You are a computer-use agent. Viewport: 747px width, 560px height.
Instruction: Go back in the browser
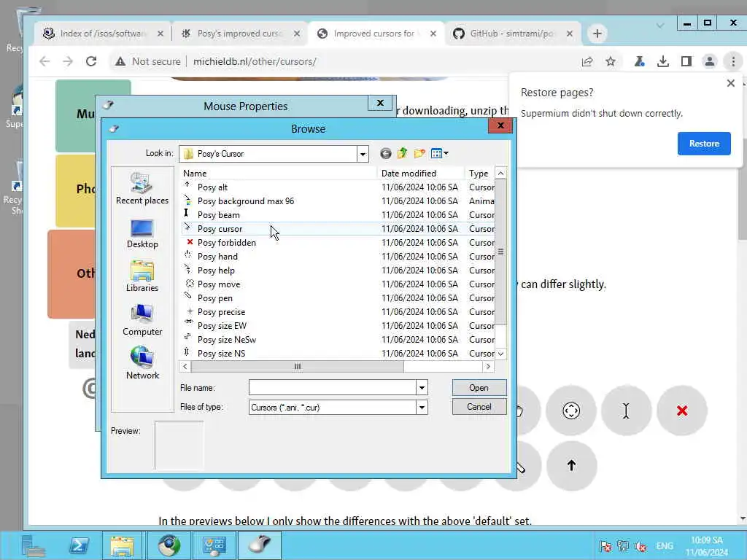(44, 61)
